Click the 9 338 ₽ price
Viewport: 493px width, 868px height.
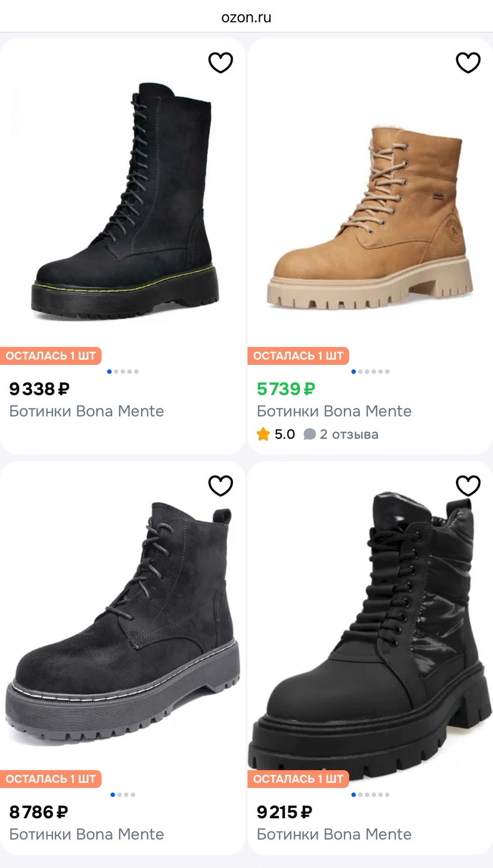point(39,389)
